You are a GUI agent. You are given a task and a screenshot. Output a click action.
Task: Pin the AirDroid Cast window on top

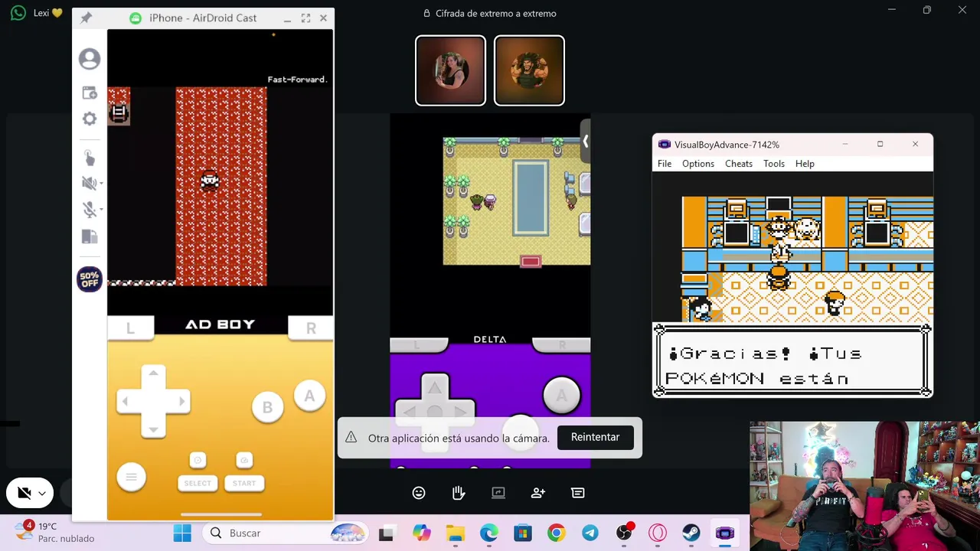point(87,18)
